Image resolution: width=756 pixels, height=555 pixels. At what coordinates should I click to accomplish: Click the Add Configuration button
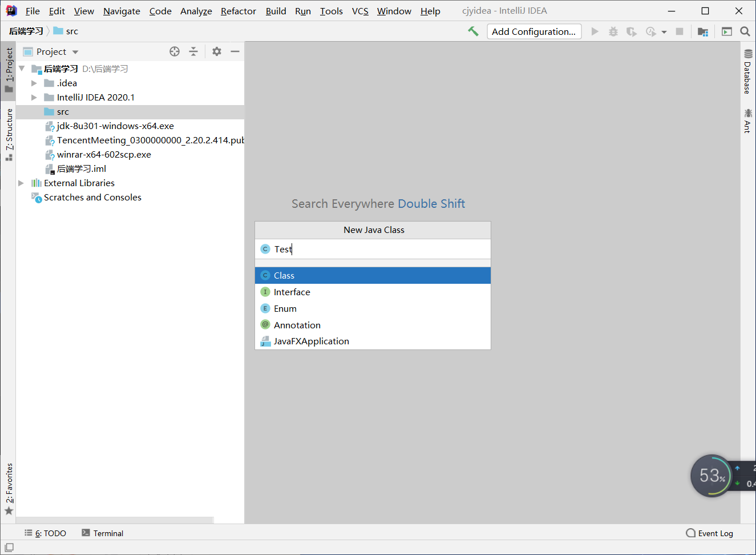tap(534, 31)
